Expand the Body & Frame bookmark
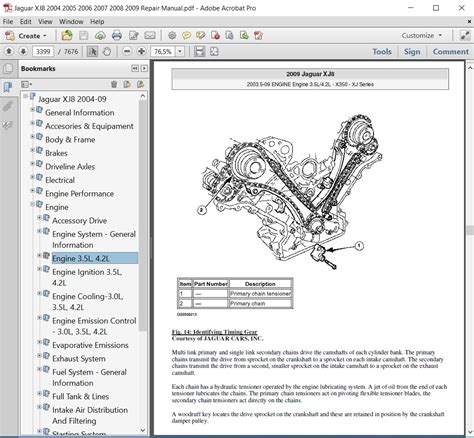 pos(32,136)
